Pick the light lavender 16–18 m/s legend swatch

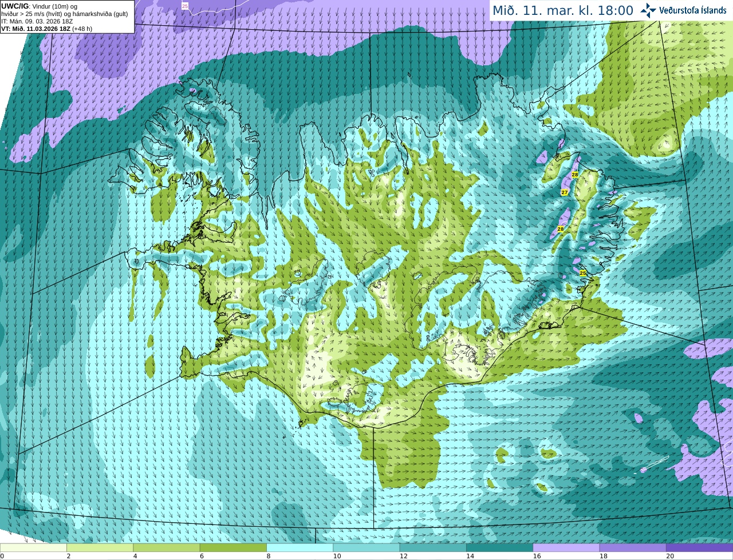pyautogui.click(x=566, y=547)
